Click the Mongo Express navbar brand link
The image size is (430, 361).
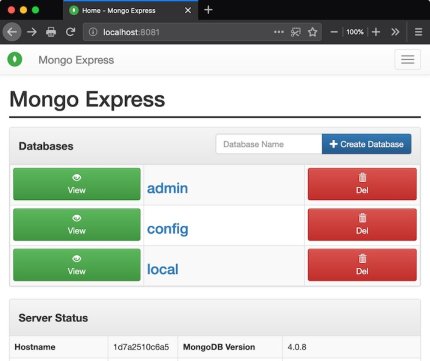pos(76,60)
